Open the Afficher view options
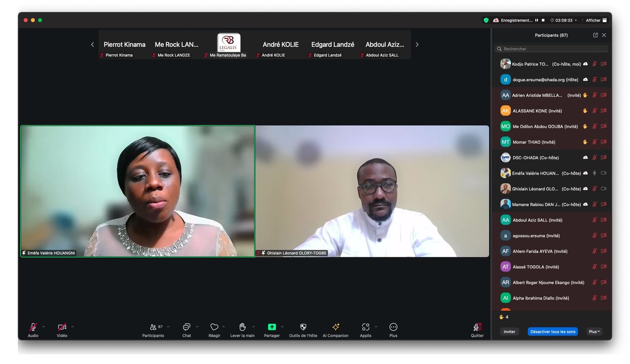This screenshot has width=630, height=364. click(x=596, y=20)
